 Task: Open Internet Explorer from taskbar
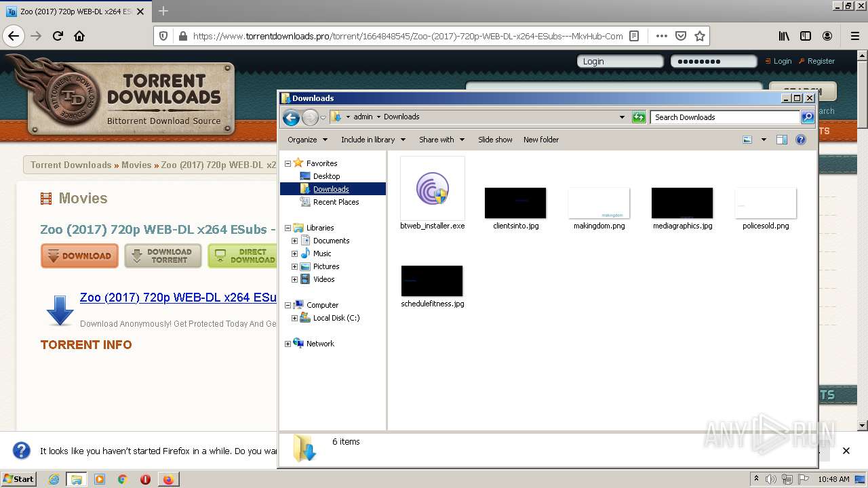[54, 479]
